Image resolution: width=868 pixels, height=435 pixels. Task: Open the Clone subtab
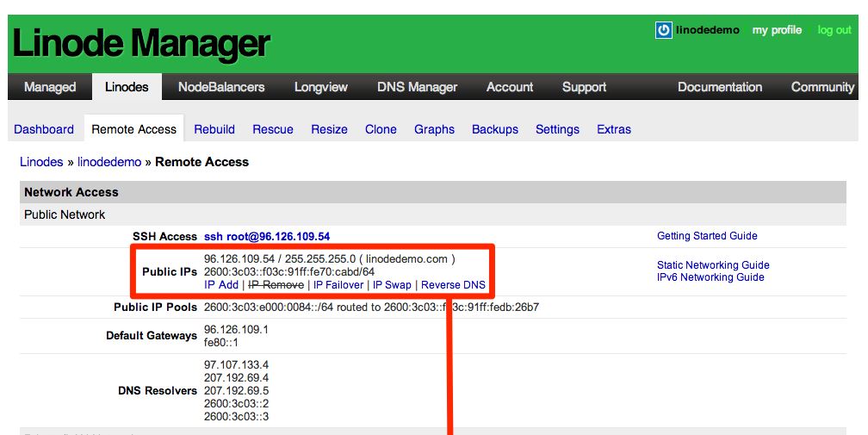tap(381, 129)
